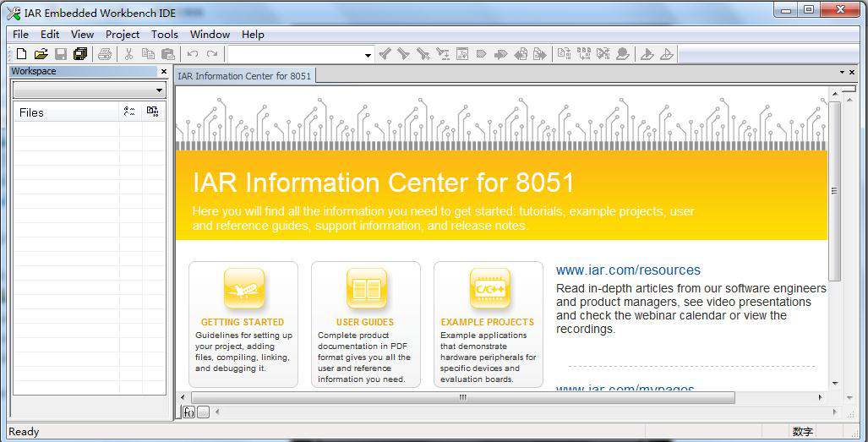This screenshot has width=868, height=442.
Task: Click the Replace toolbar icon
Action: 442,54
